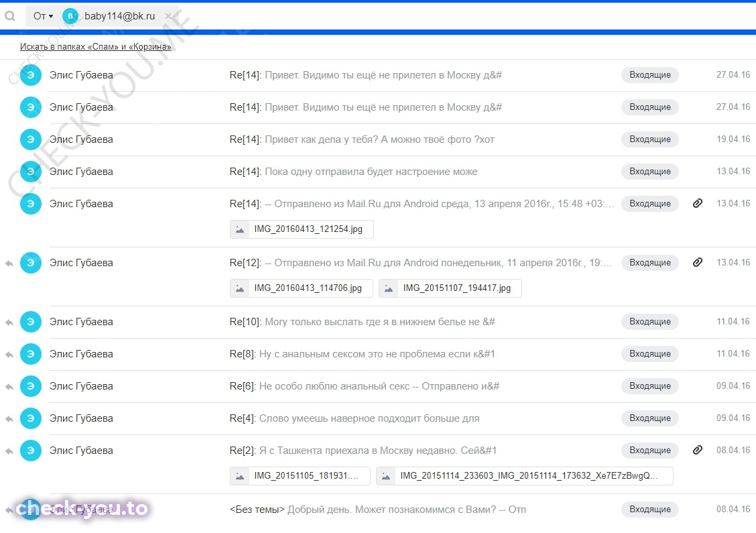Image resolution: width=756 pixels, height=533 pixels.
Task: Open attachment IMG_20151107_194417.jpg
Action: pyautogui.click(x=450, y=288)
